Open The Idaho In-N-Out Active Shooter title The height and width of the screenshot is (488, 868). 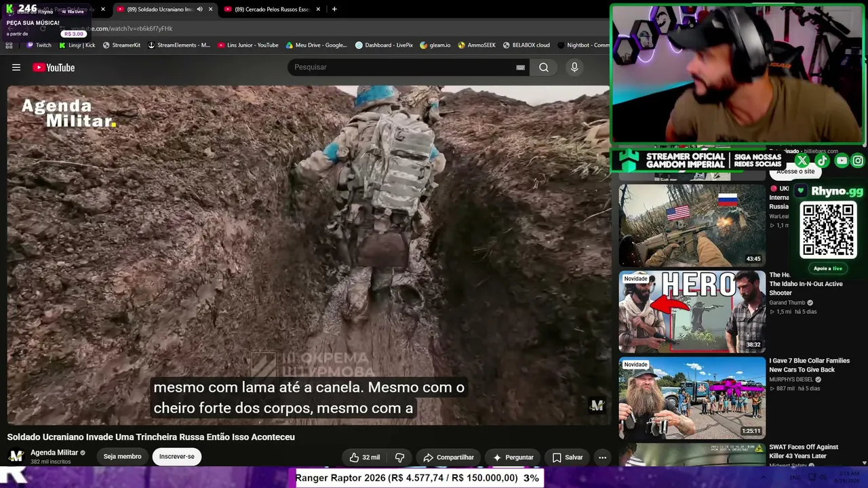(x=806, y=284)
